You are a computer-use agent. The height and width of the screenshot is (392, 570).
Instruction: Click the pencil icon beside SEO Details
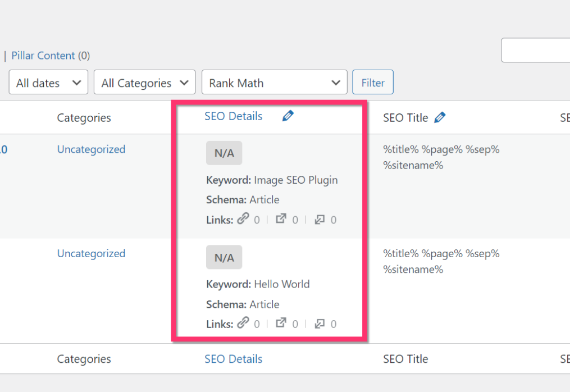pyautogui.click(x=288, y=116)
